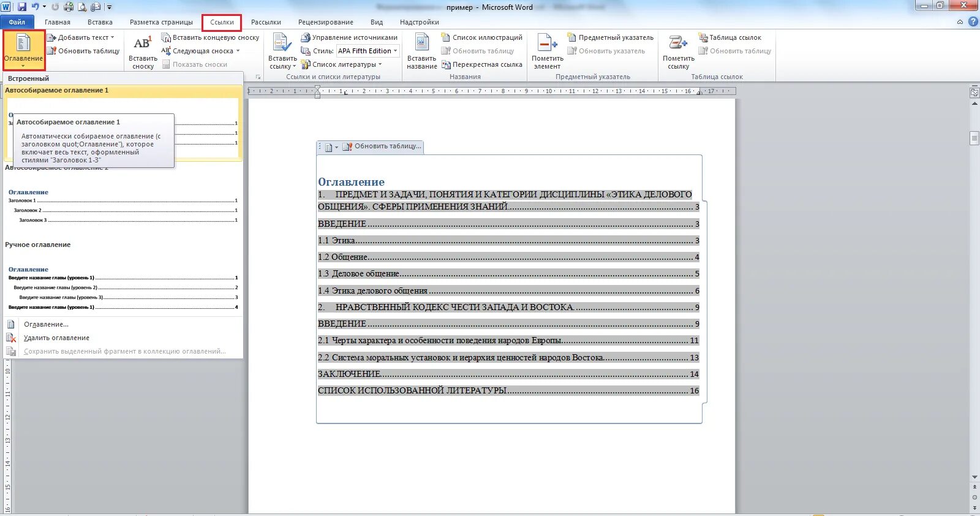Click the Оглавление button in the ribbon
The image size is (980, 516).
pyautogui.click(x=23, y=50)
